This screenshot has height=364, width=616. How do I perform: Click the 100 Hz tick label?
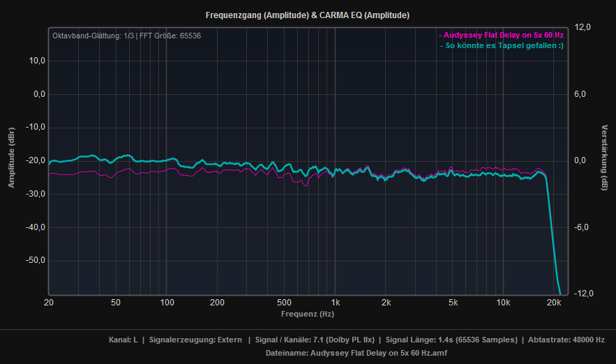pyautogui.click(x=167, y=303)
